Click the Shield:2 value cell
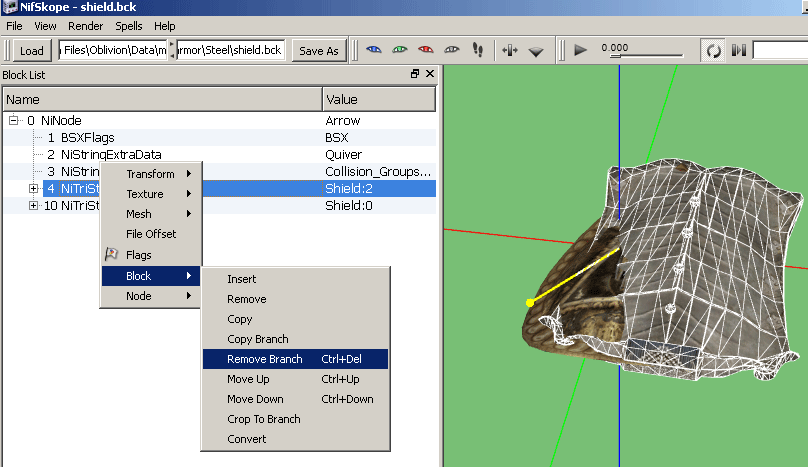 pyautogui.click(x=349, y=189)
